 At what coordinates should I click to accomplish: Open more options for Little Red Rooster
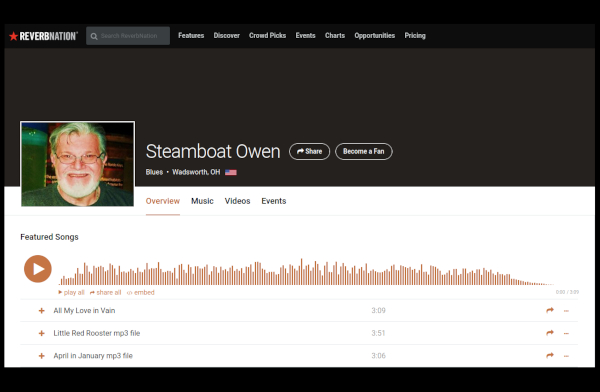pyautogui.click(x=566, y=333)
